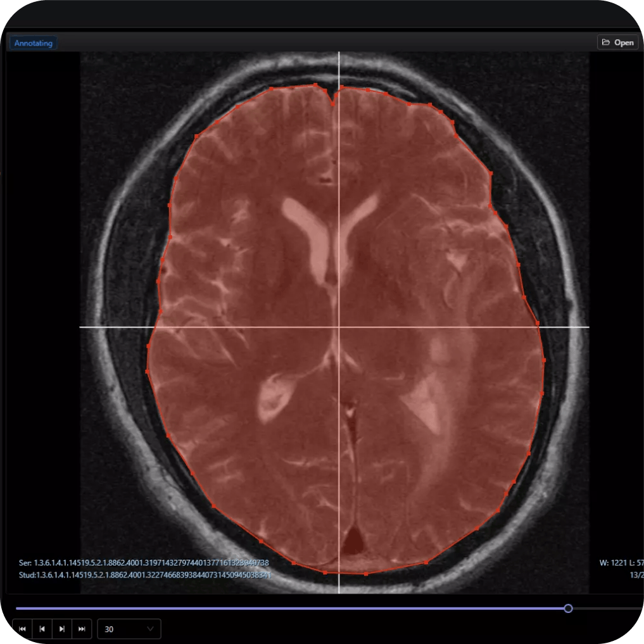Click the Stud study UID text overlay
Viewport: 644px width, 644px height.
click(144, 575)
